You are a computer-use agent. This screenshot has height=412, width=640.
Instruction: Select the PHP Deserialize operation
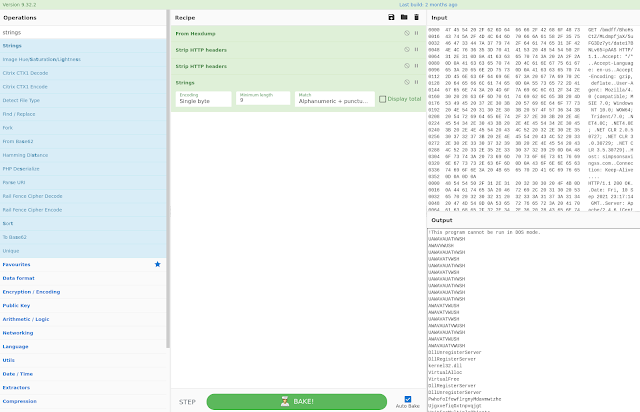[x=83, y=169]
